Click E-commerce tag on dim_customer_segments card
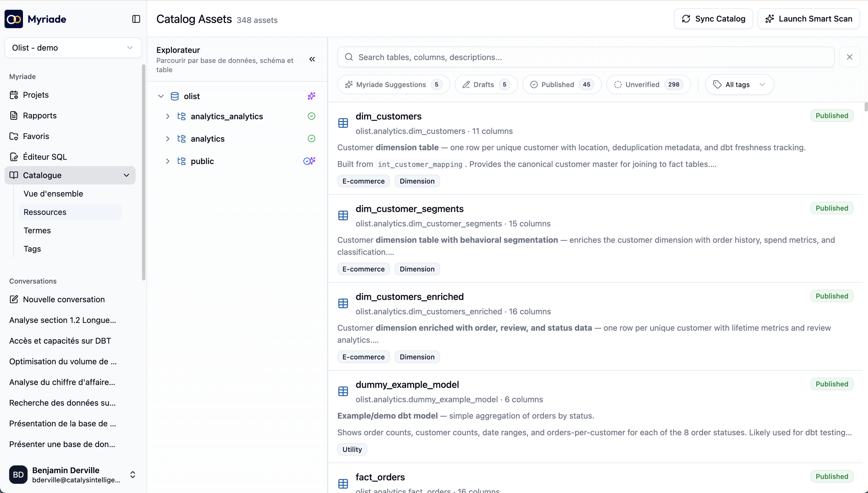868x493 pixels. [363, 269]
